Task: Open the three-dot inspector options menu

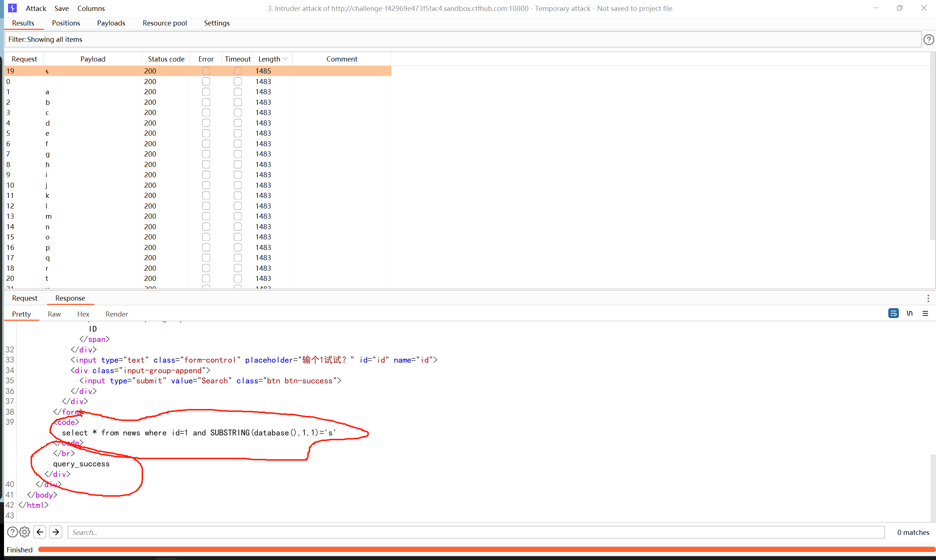Action: pos(928,298)
